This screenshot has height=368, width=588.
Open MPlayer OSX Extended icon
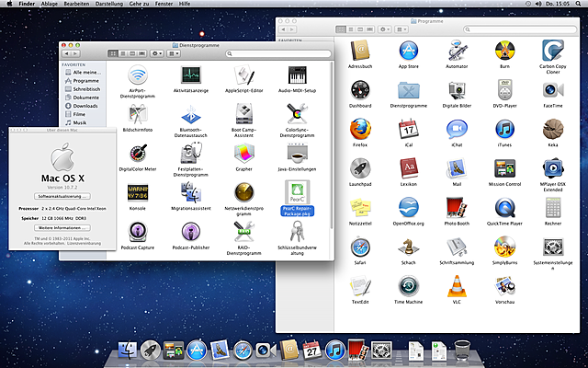tap(553, 168)
